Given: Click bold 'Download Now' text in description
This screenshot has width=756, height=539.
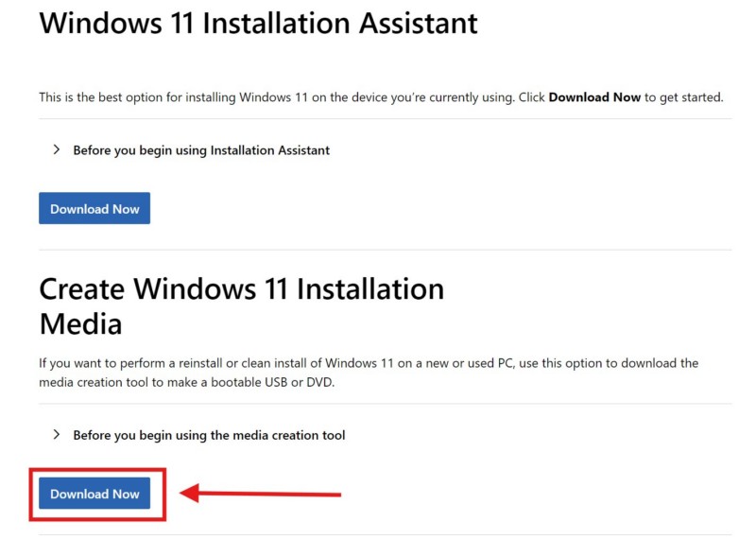Looking at the screenshot, I should 594,97.
